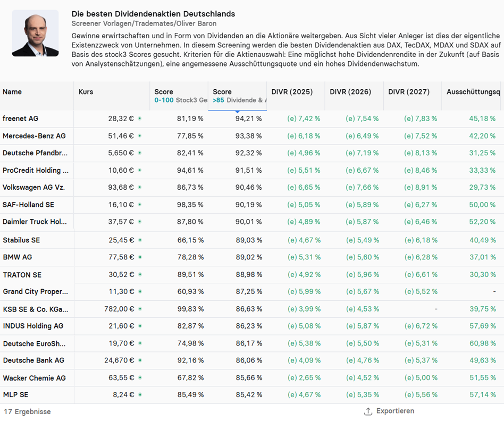
Task: Click green status dot beside Mercedes-Benz price
Action: point(139,136)
